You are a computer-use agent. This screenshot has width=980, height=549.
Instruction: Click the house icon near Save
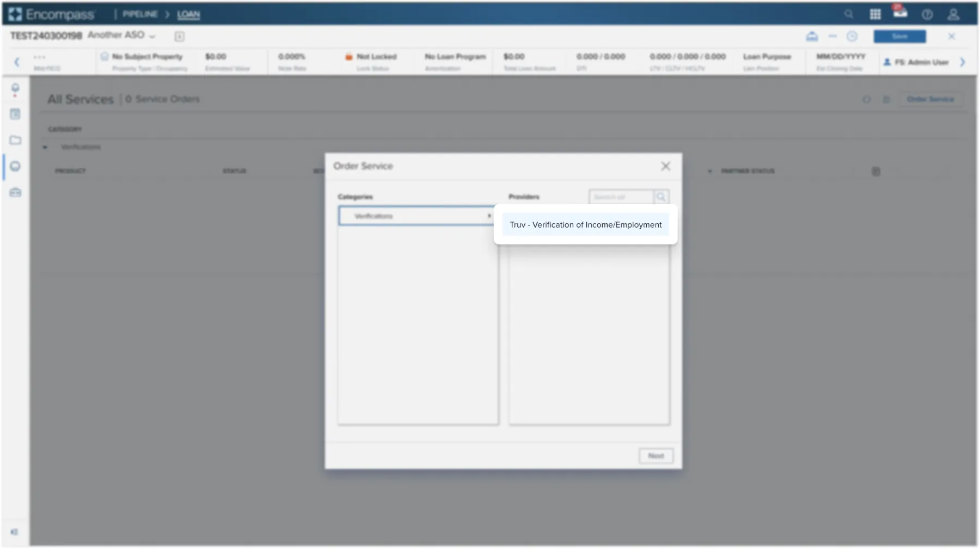(x=812, y=36)
